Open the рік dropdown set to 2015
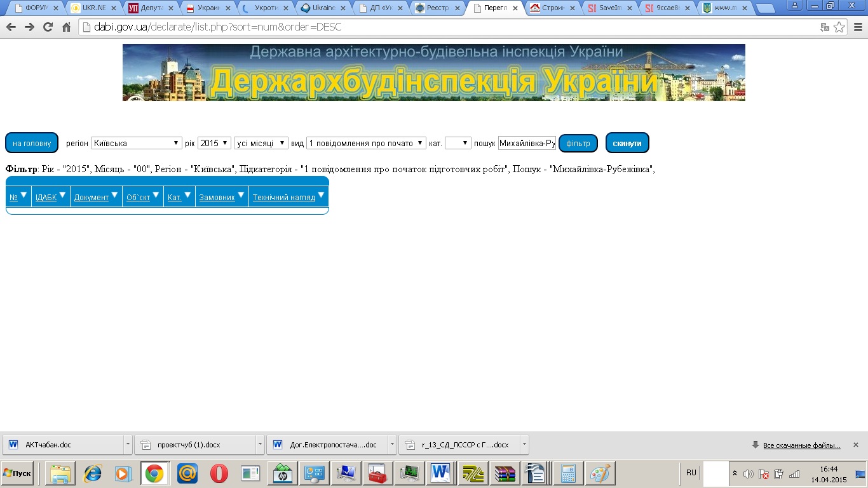 (215, 143)
